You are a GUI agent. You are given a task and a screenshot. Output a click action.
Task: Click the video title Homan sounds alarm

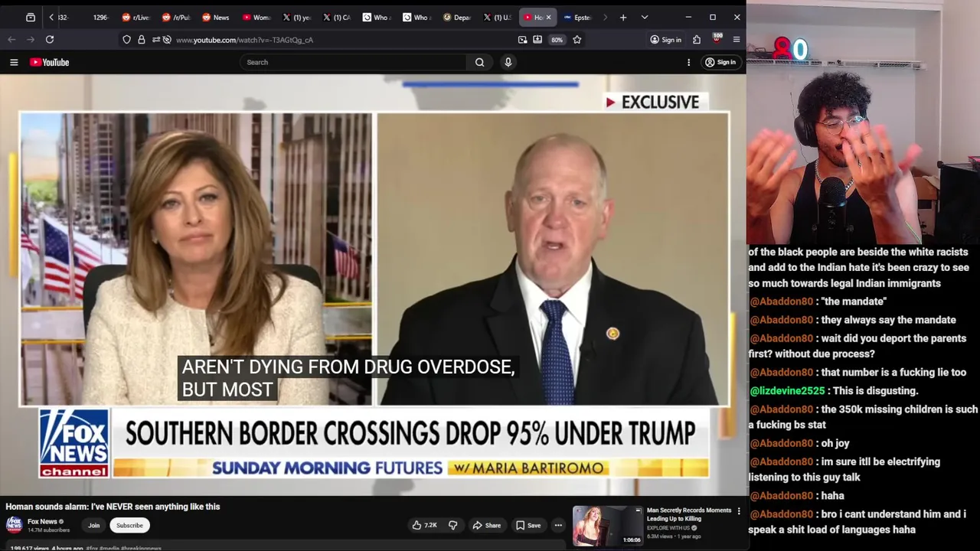click(113, 507)
